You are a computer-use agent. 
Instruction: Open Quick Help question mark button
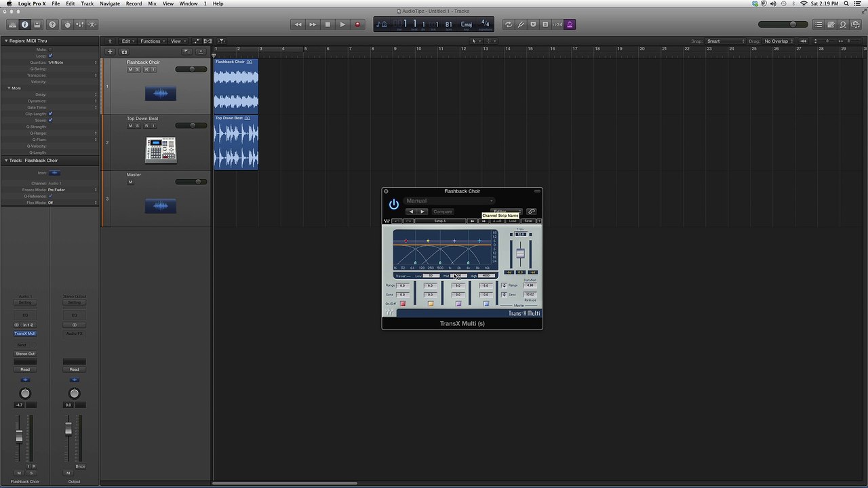[x=52, y=24]
